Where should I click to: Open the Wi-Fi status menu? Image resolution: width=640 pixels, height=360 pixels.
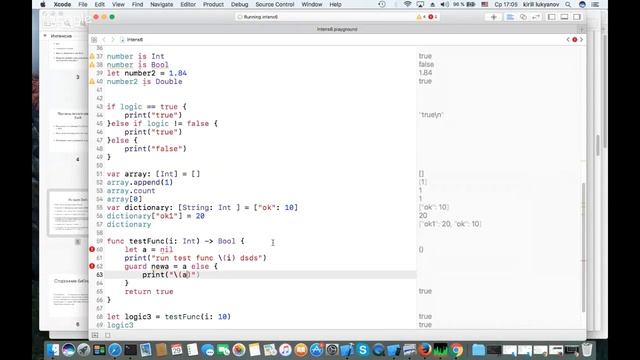[x=407, y=4]
